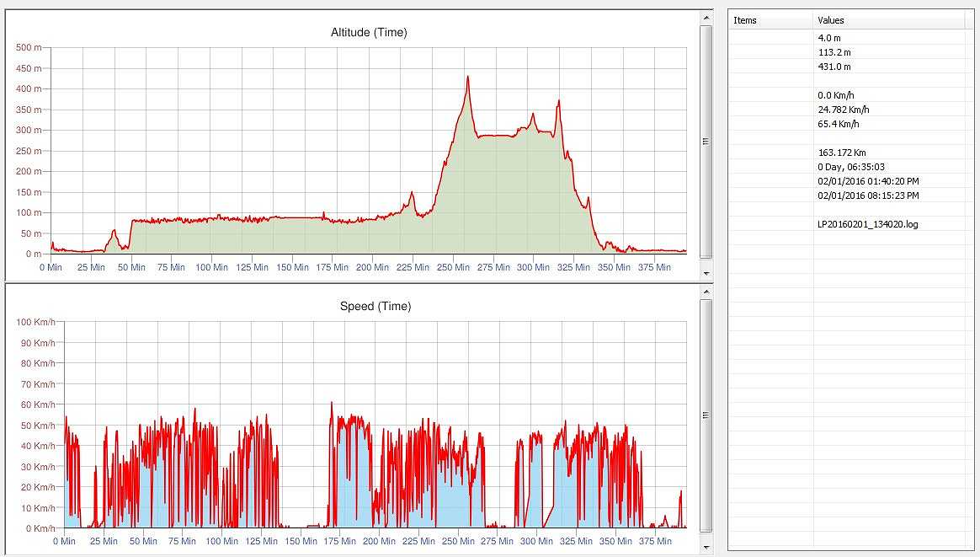Click the 175 Min label on speed chart

tap(340, 541)
